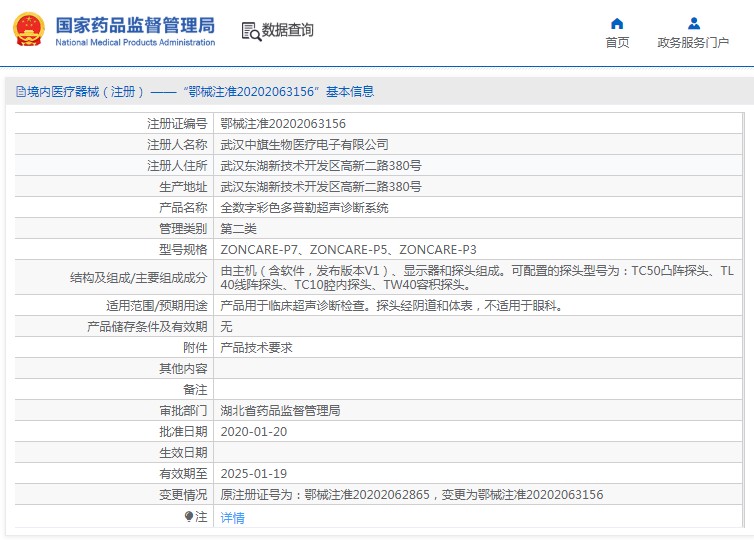The image size is (754, 540).
Task: Click the 变更情况 change record text
Action: [412, 494]
